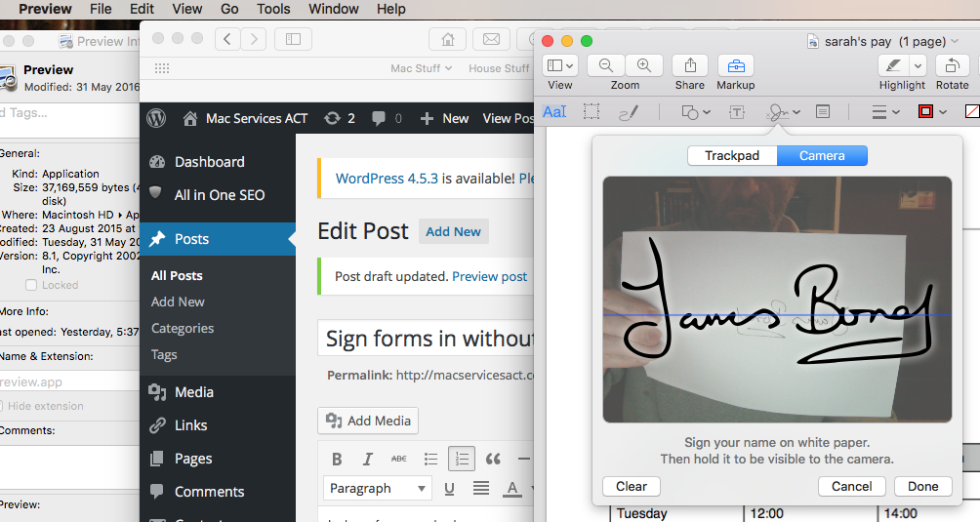This screenshot has height=522, width=980.
Task: Open Categories submenu link
Action: coord(182,328)
